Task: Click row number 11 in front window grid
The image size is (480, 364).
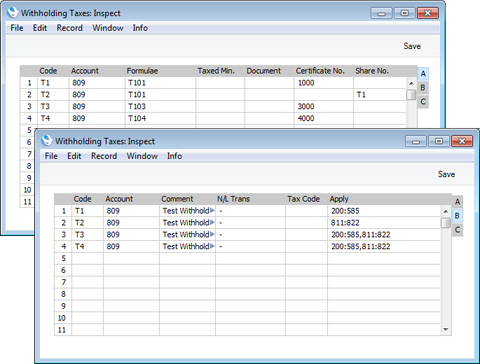Action: 62,330
